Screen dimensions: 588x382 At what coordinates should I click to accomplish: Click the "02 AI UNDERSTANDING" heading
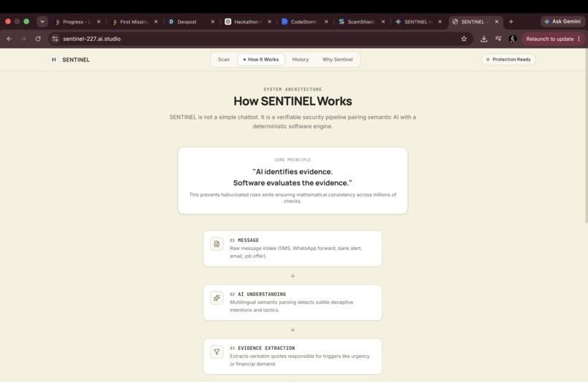[258, 295]
